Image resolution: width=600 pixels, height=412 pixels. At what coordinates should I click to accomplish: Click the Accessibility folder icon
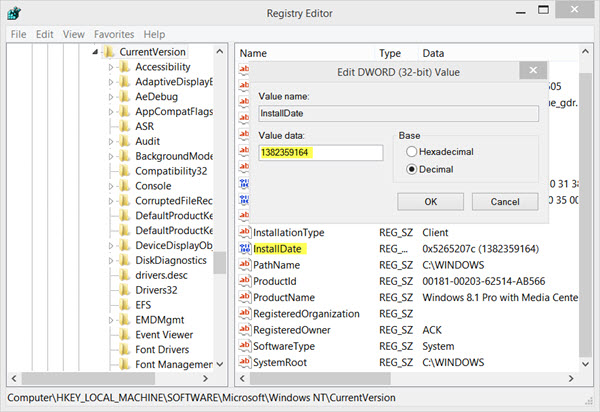tap(124, 67)
